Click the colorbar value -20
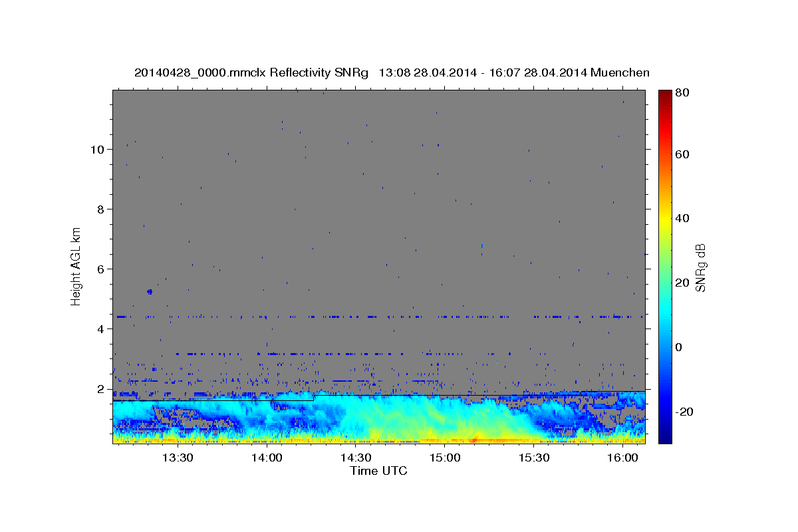 tap(685, 412)
